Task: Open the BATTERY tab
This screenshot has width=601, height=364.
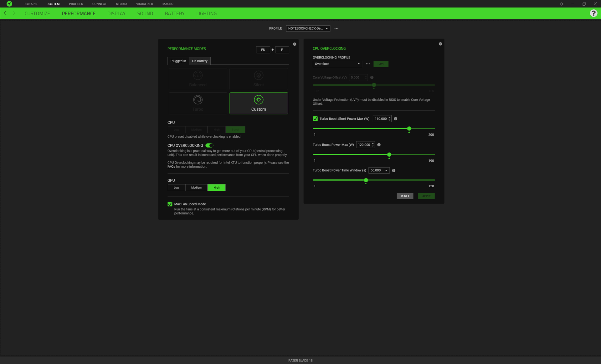Action: (x=174, y=13)
